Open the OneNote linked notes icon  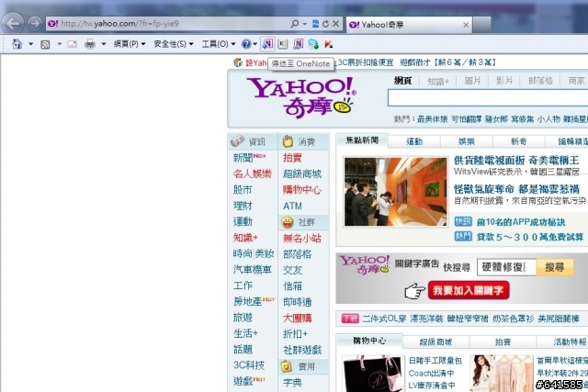point(298,44)
